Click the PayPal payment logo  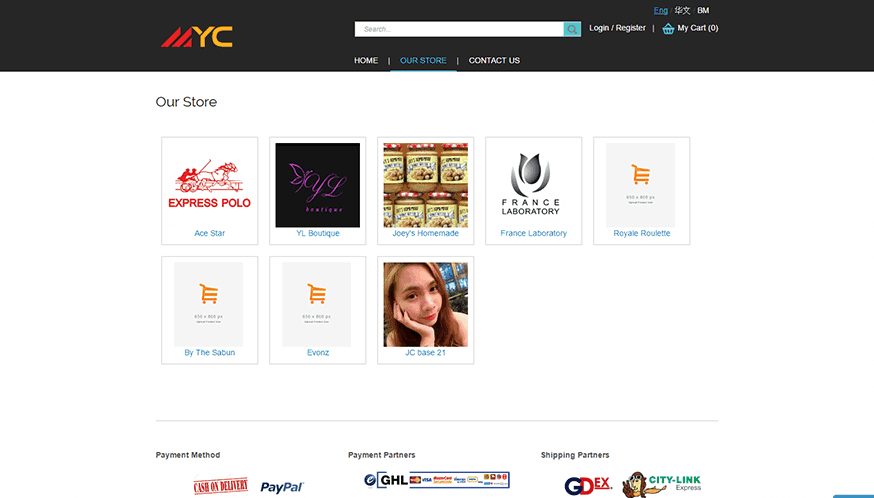point(281,487)
